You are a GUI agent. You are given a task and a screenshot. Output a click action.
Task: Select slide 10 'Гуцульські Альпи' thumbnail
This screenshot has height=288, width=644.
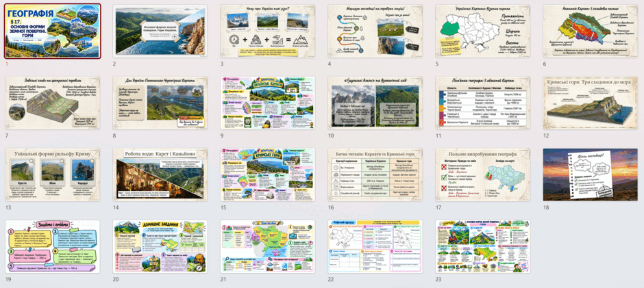coord(375,103)
